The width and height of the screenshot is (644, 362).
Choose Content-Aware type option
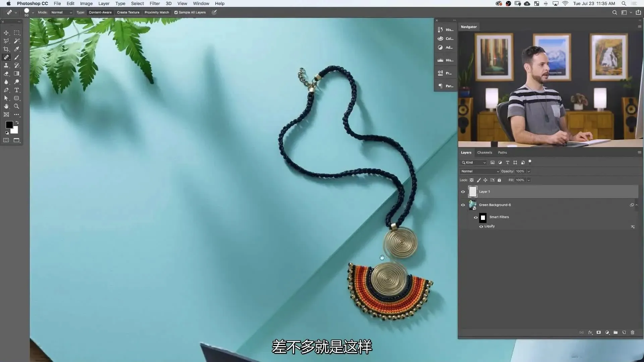tap(100, 12)
